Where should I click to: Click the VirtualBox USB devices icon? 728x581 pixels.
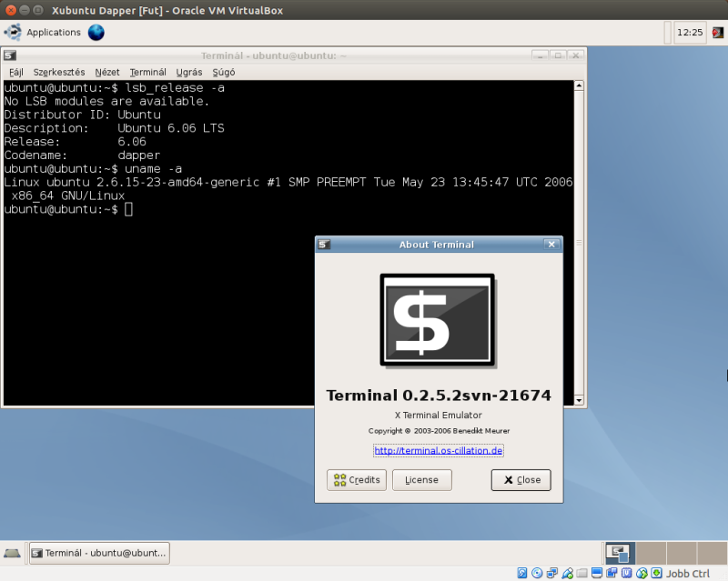click(x=567, y=574)
